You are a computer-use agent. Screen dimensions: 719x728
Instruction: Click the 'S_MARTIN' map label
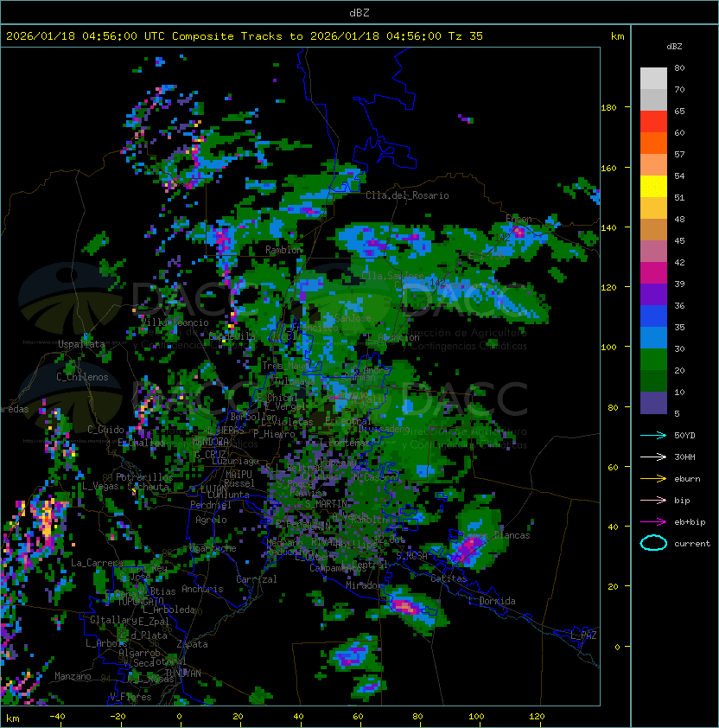point(327,503)
